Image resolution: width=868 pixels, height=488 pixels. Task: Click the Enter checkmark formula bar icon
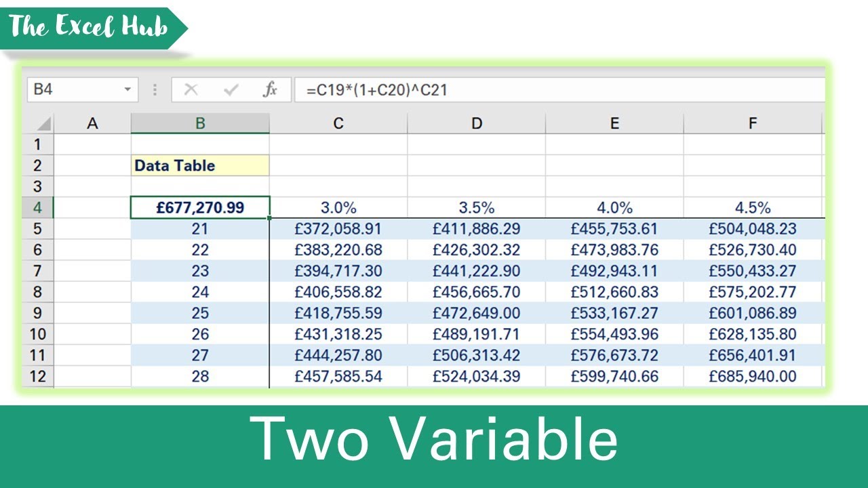(231, 89)
